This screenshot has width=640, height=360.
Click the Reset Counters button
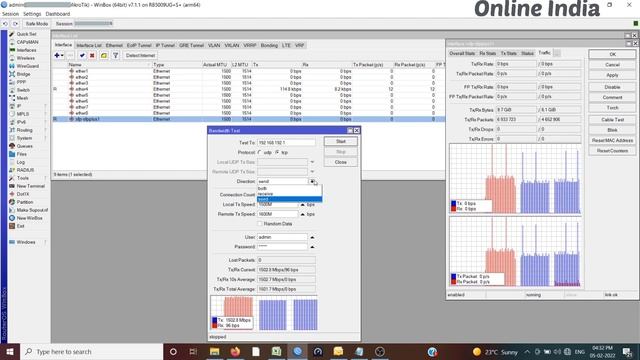pyautogui.click(x=612, y=151)
